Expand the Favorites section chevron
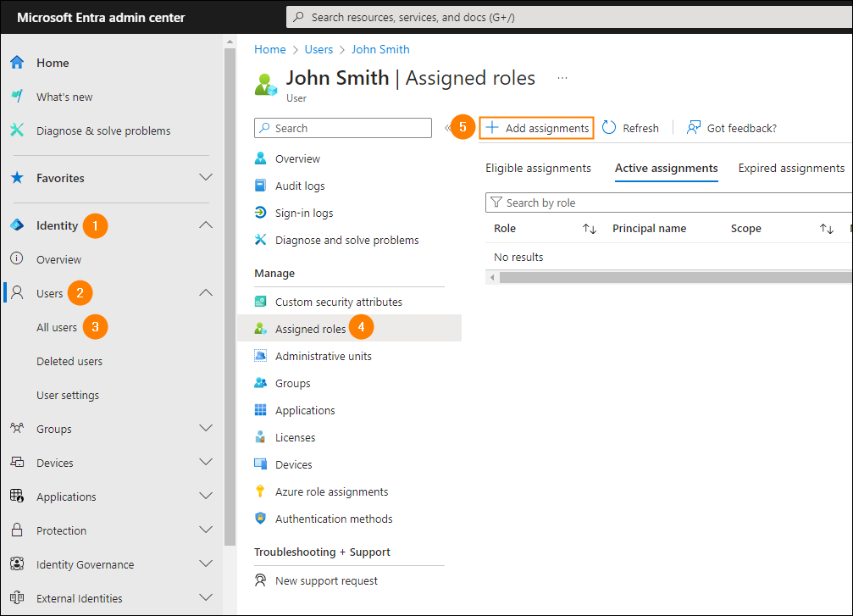 [206, 177]
